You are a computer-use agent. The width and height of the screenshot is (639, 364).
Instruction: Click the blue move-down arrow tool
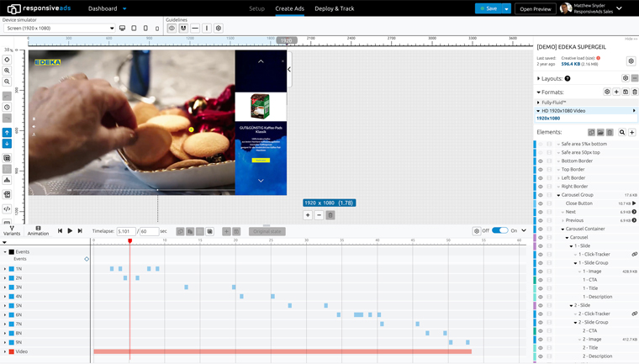[x=7, y=144]
